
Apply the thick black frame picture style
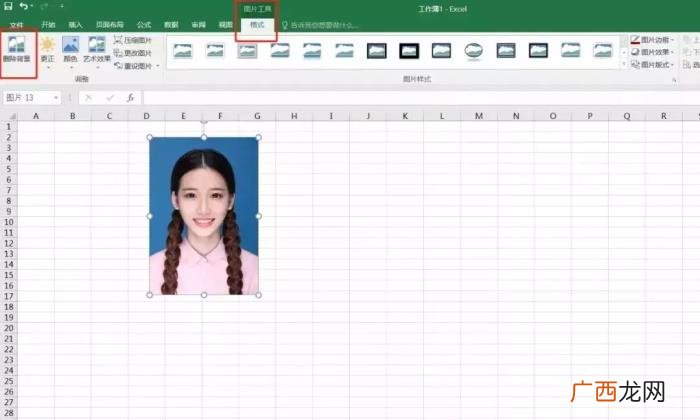click(x=409, y=51)
